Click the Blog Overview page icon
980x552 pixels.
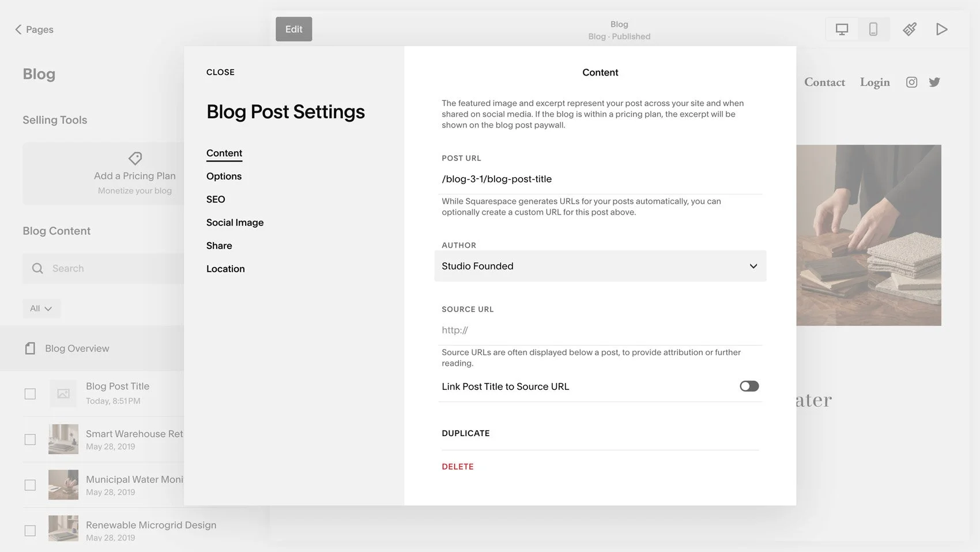[30, 348]
